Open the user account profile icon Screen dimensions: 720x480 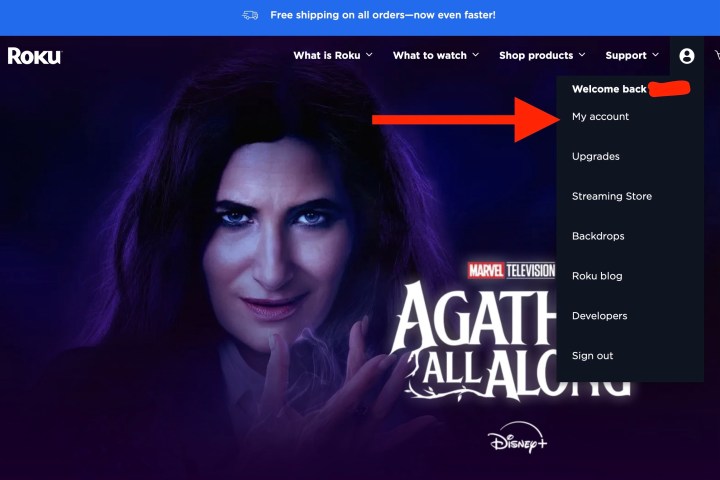(x=686, y=56)
